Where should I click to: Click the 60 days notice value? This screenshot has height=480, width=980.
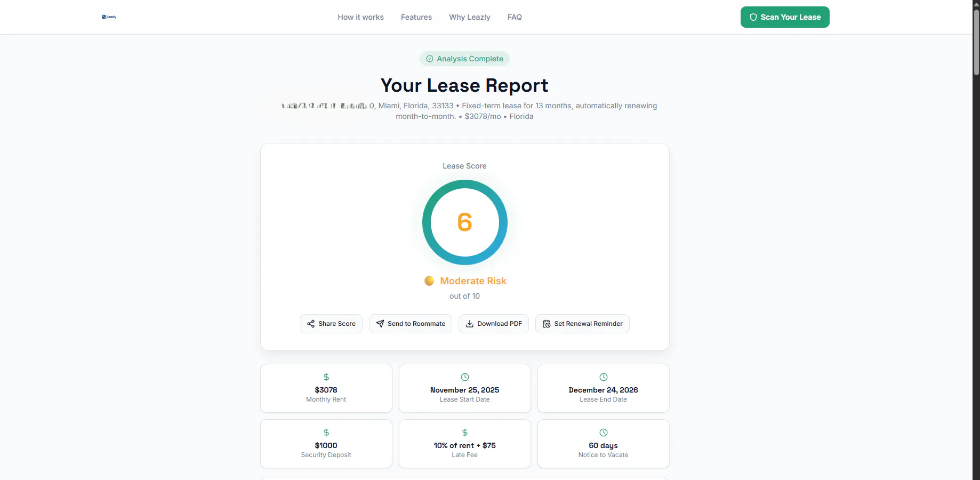pos(604,445)
